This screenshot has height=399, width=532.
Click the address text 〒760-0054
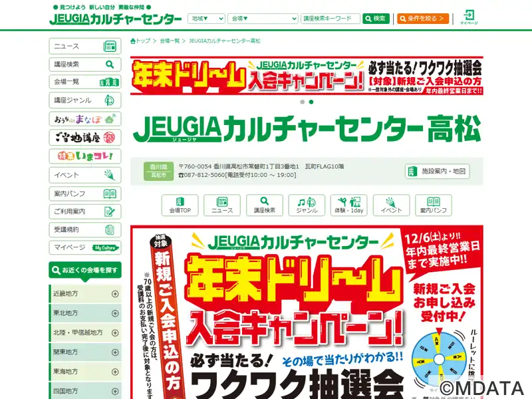tap(261, 167)
